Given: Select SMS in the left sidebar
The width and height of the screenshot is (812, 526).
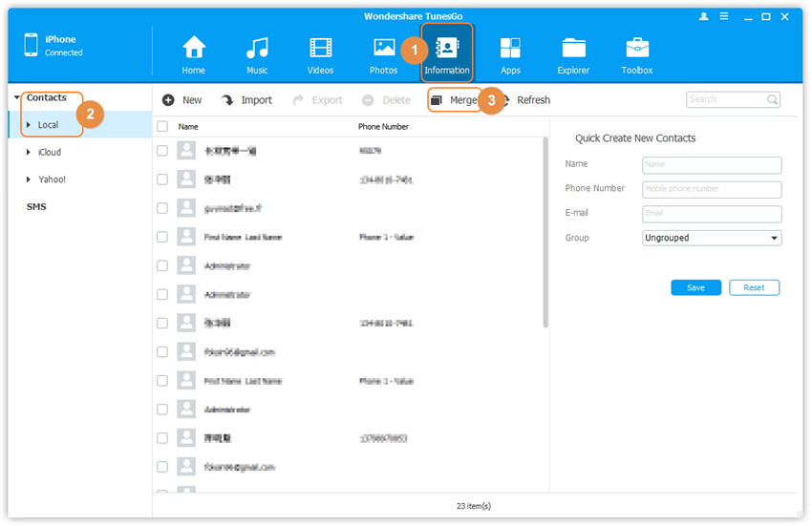Looking at the screenshot, I should point(36,207).
